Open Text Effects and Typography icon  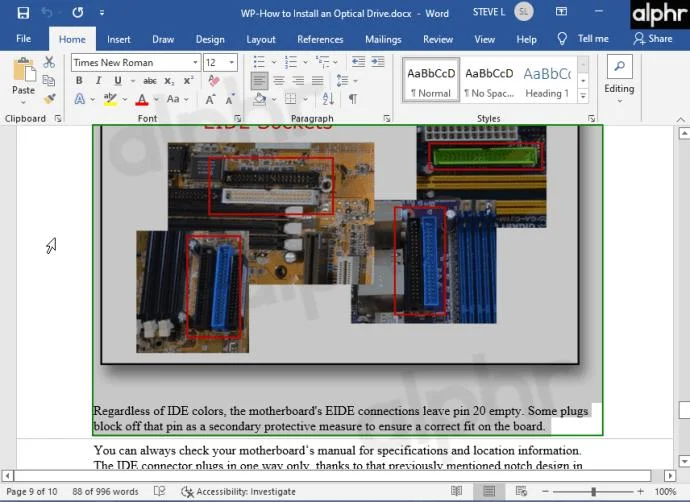[x=80, y=99]
